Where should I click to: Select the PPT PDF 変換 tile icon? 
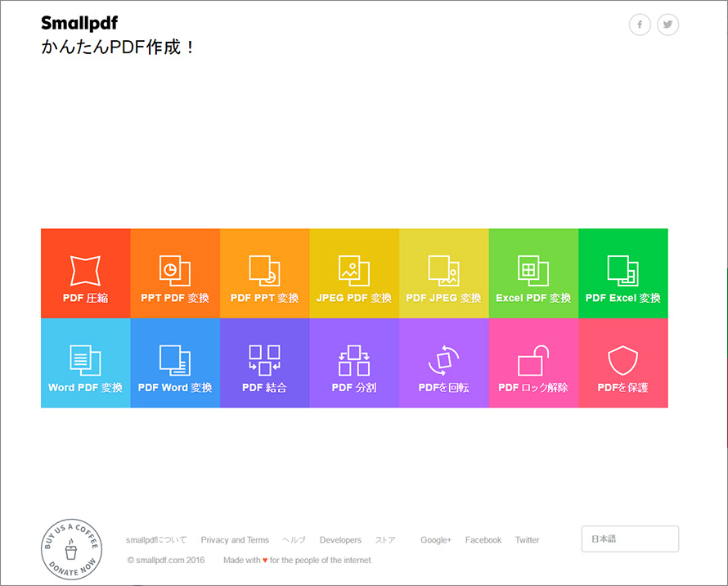point(174,270)
